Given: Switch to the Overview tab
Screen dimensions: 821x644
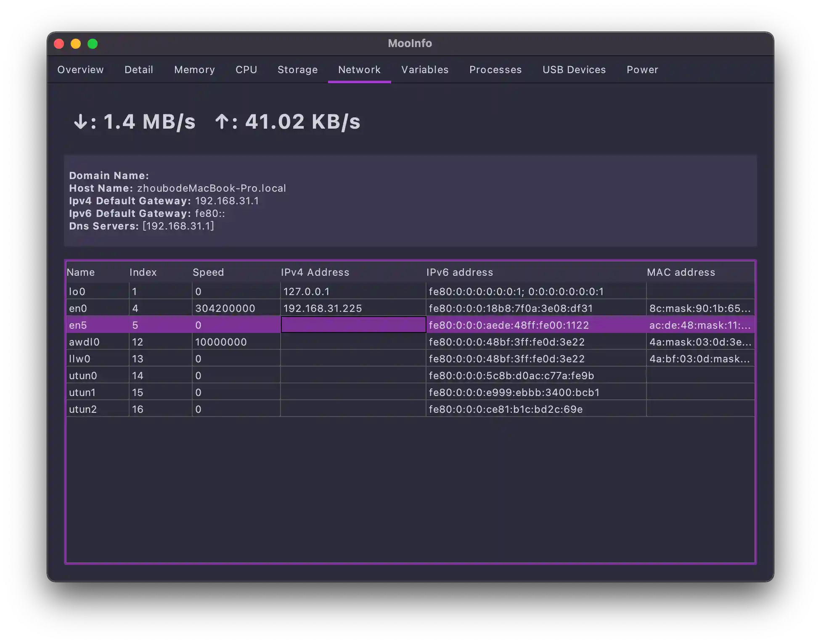Looking at the screenshot, I should pyautogui.click(x=80, y=70).
